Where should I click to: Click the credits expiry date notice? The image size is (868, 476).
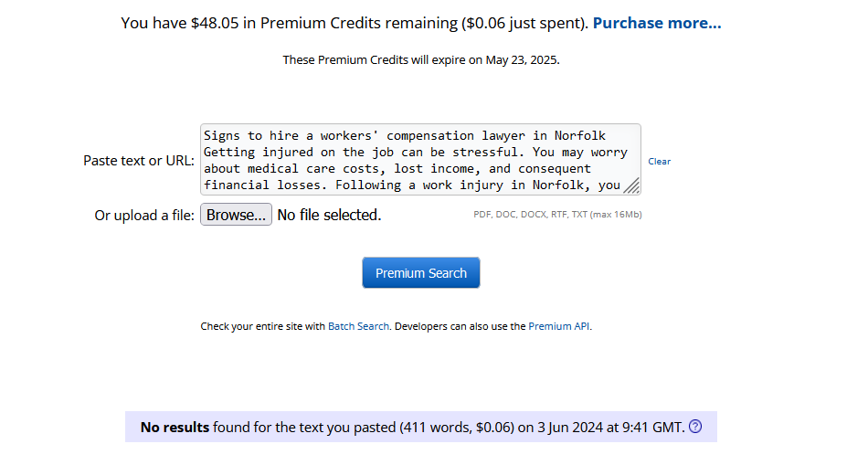point(420,59)
